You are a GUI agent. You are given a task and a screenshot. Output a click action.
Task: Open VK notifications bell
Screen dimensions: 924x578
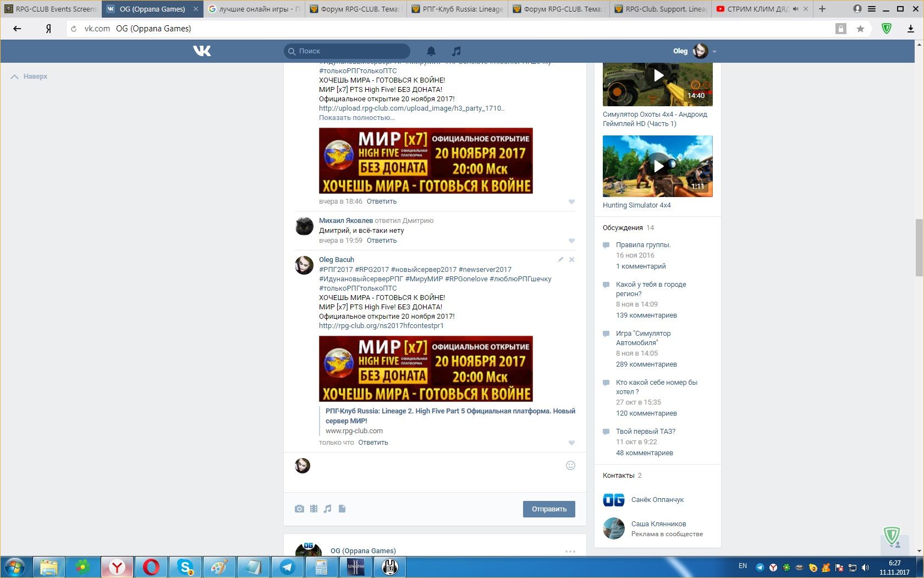coord(431,51)
